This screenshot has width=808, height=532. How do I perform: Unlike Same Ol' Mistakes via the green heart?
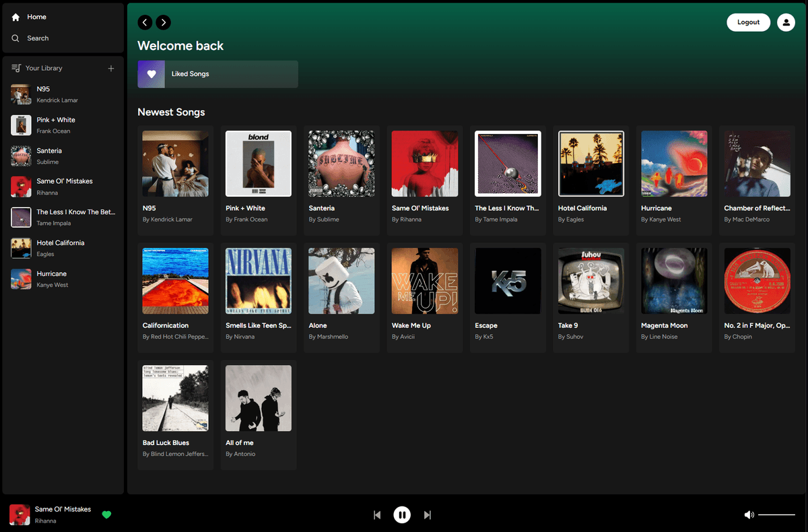[x=106, y=514]
